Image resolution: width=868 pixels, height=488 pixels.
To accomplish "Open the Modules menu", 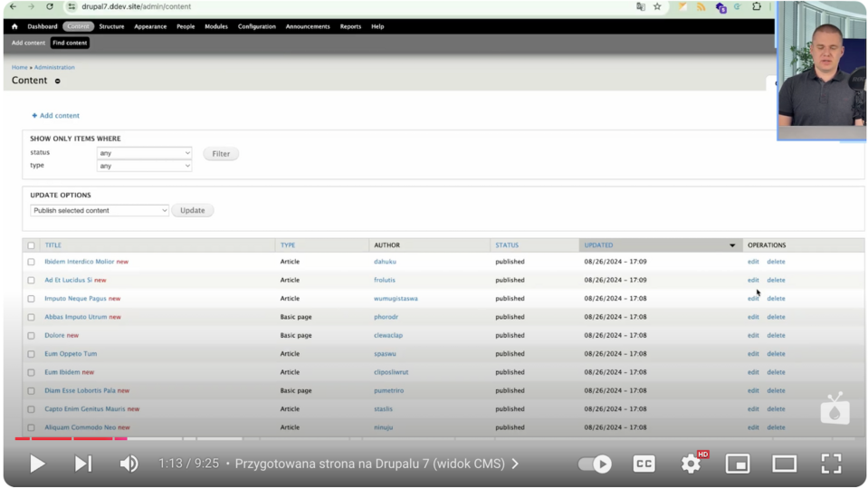I will coord(216,26).
